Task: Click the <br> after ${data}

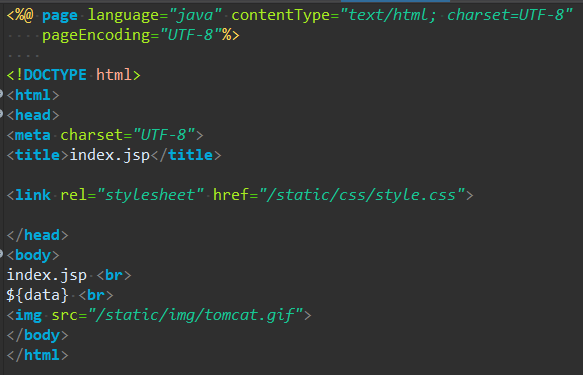Action: click(96, 295)
